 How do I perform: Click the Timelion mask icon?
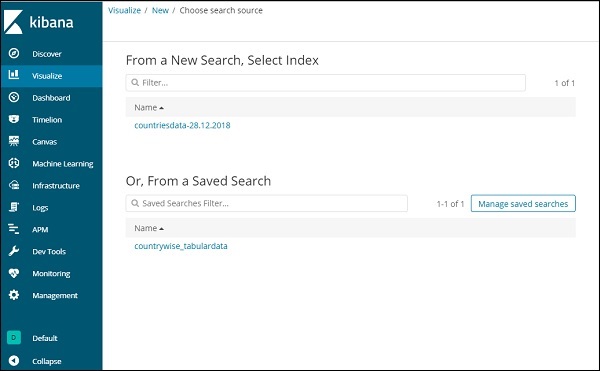pyautogui.click(x=14, y=119)
